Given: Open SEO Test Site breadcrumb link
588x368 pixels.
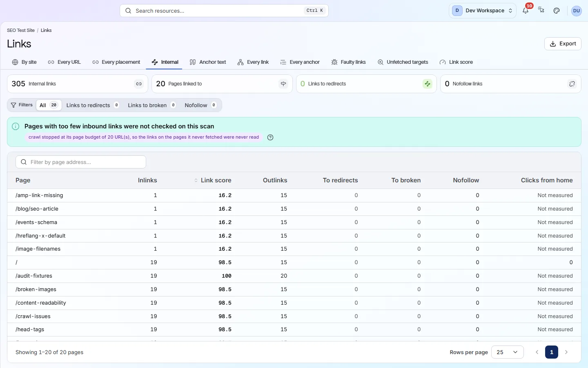Looking at the screenshot, I should 21,30.
